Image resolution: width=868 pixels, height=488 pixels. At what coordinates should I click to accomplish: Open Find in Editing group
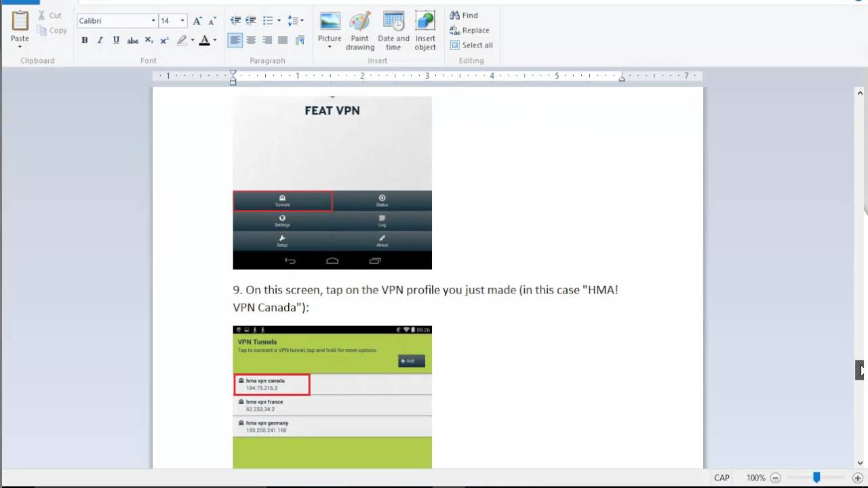[464, 15]
